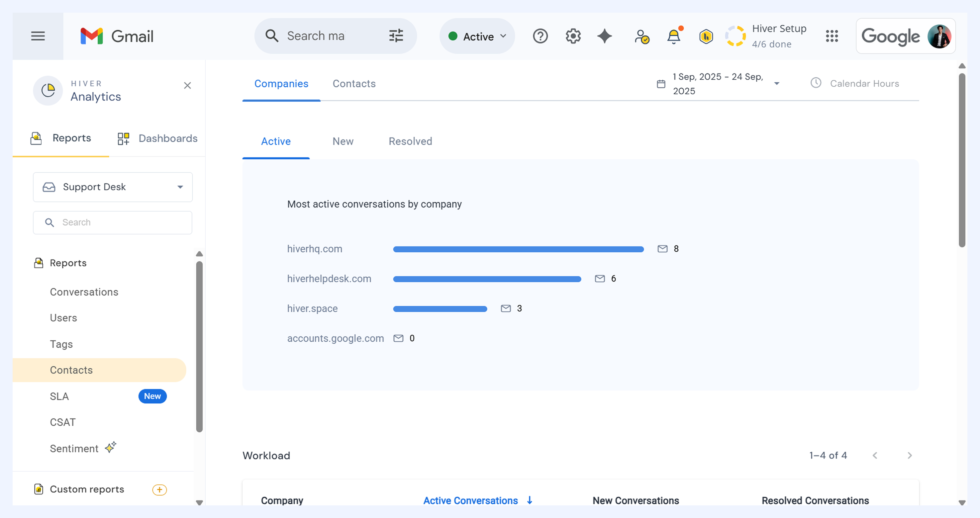
Task: Click the sort arrow on Active Conversations
Action: [530, 500]
